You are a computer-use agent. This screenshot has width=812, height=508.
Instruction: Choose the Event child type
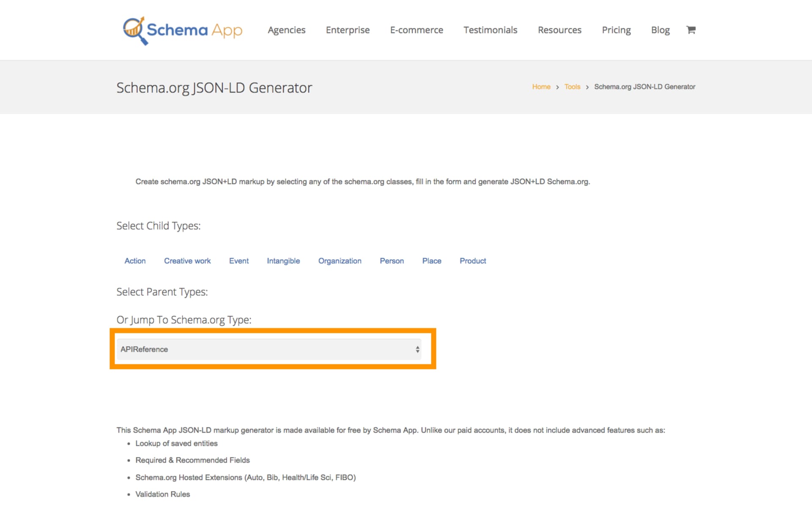(239, 261)
